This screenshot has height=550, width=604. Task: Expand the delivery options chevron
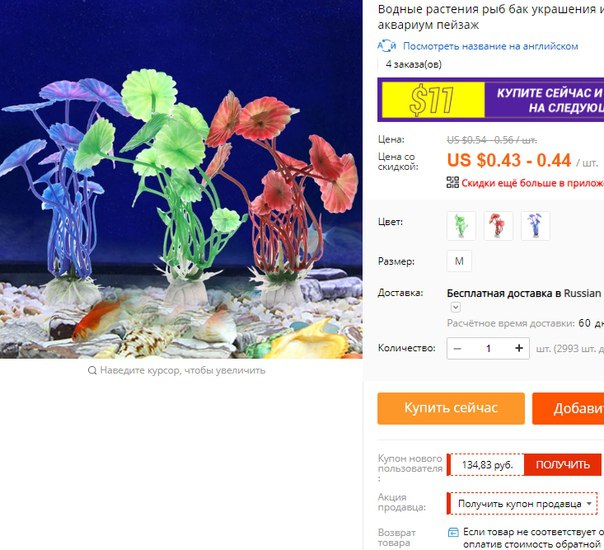[x=455, y=307]
